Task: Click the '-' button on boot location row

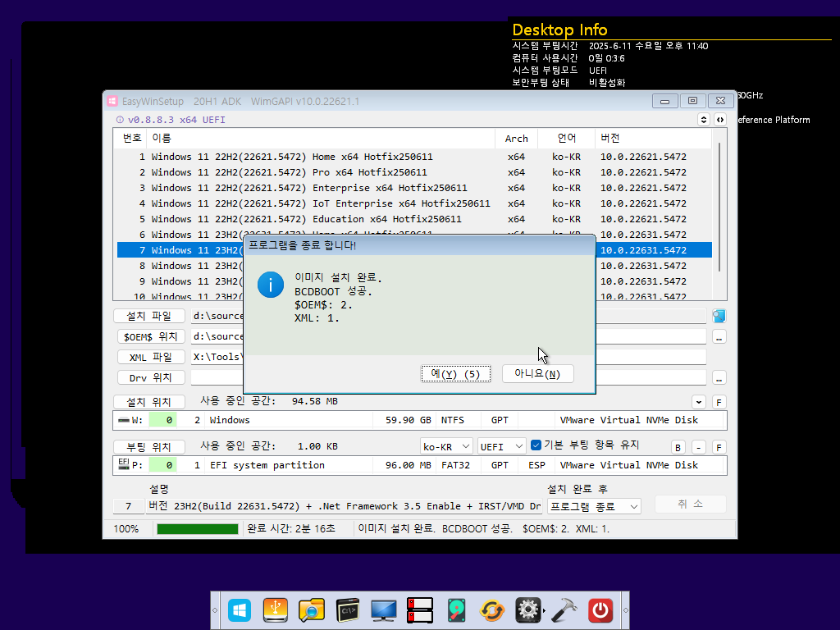Action: [x=699, y=447]
